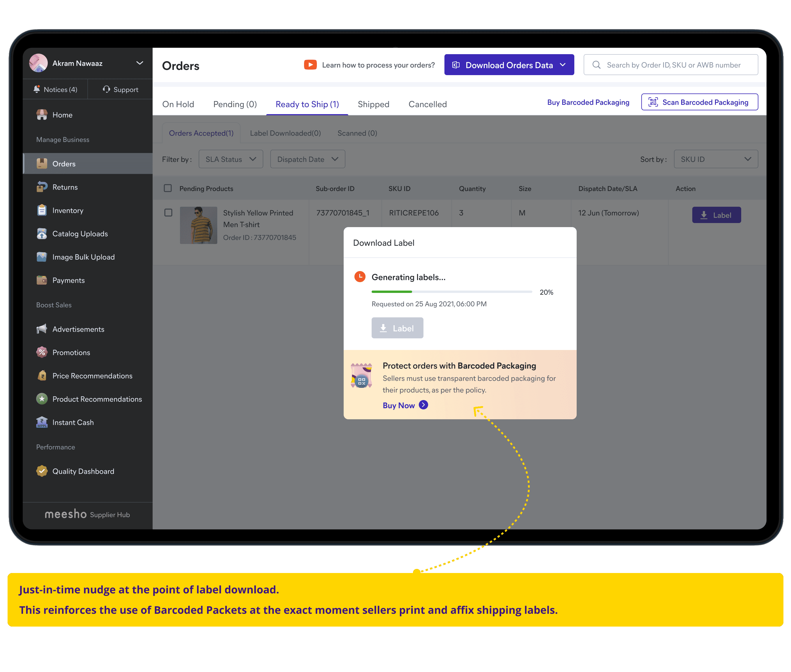791x672 pixels.
Task: Click the Notices bell icon
Action: [37, 89]
